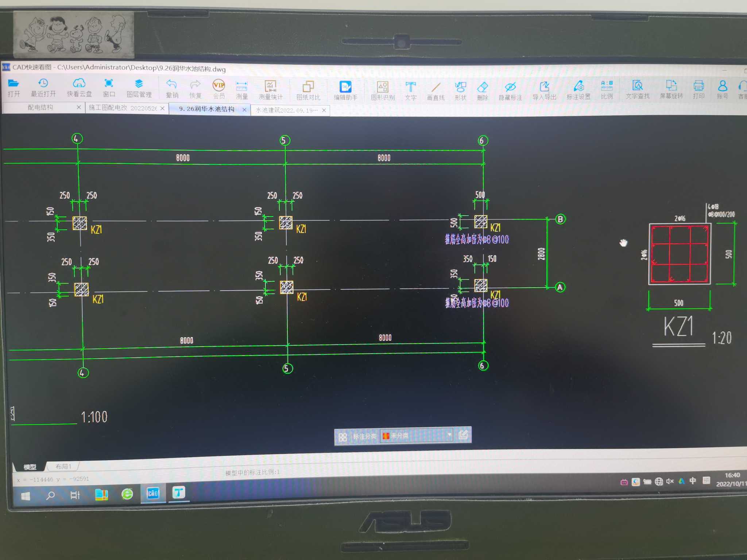Click the red 未分类 color swatch
The height and width of the screenshot is (560, 747).
coord(386,436)
